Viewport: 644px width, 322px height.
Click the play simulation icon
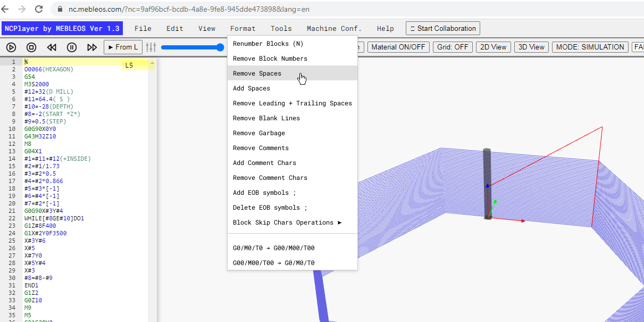[11, 47]
